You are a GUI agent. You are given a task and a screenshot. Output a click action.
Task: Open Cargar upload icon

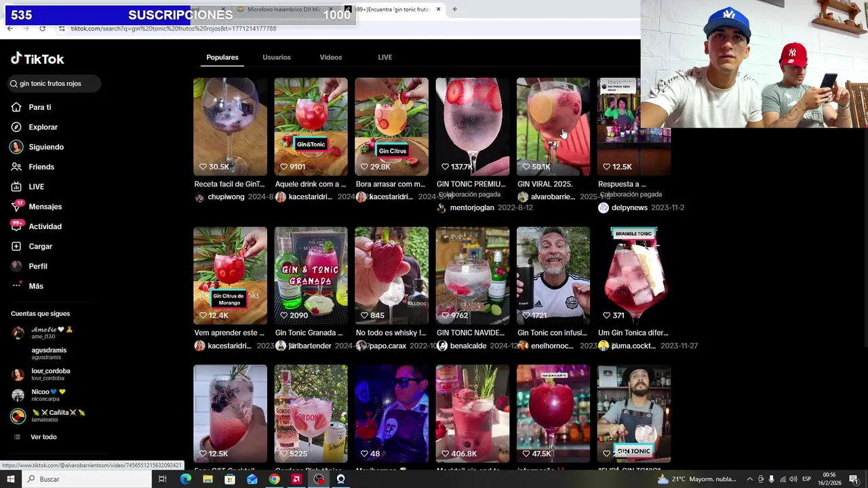(x=16, y=246)
